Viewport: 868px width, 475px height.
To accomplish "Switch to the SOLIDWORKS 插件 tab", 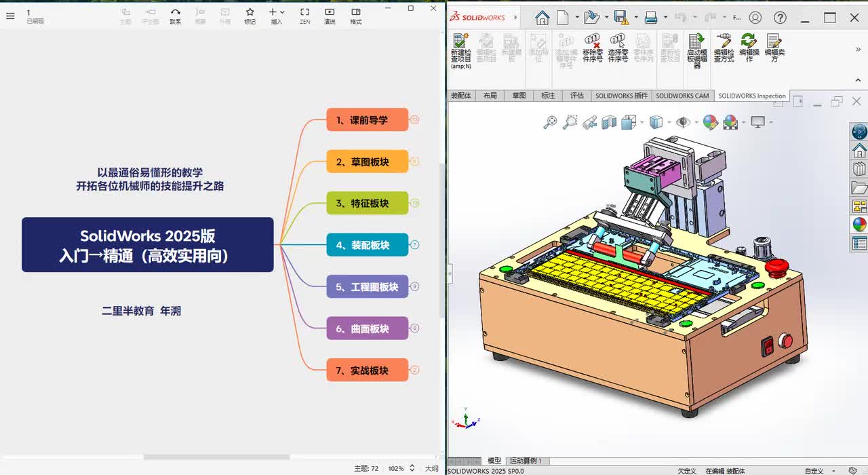I will (622, 96).
